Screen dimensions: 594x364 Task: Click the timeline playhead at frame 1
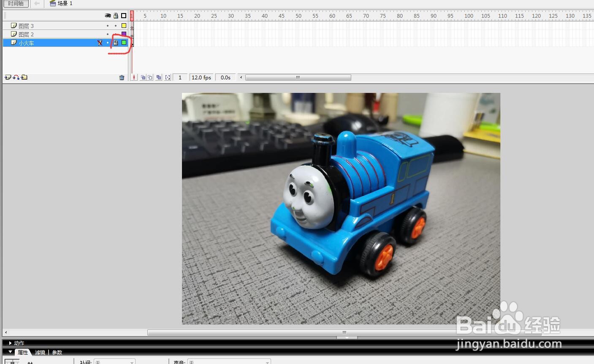[132, 16]
